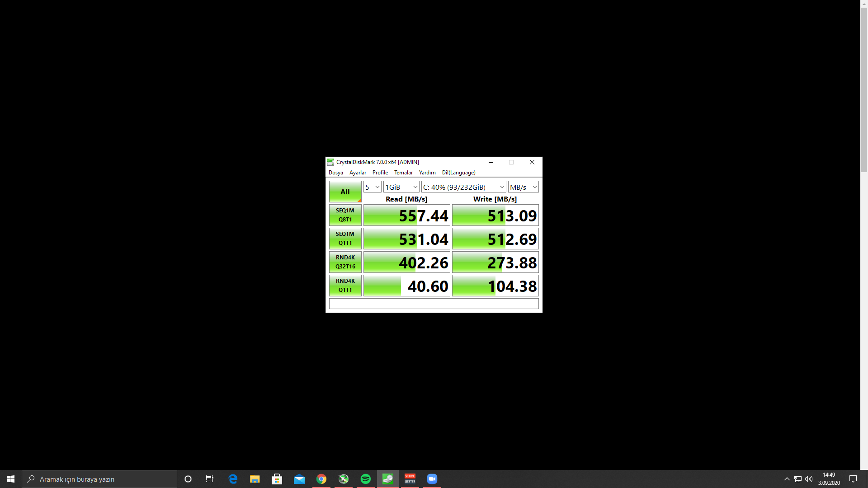
Task: Open File Explorer from the taskbar
Action: (255, 479)
